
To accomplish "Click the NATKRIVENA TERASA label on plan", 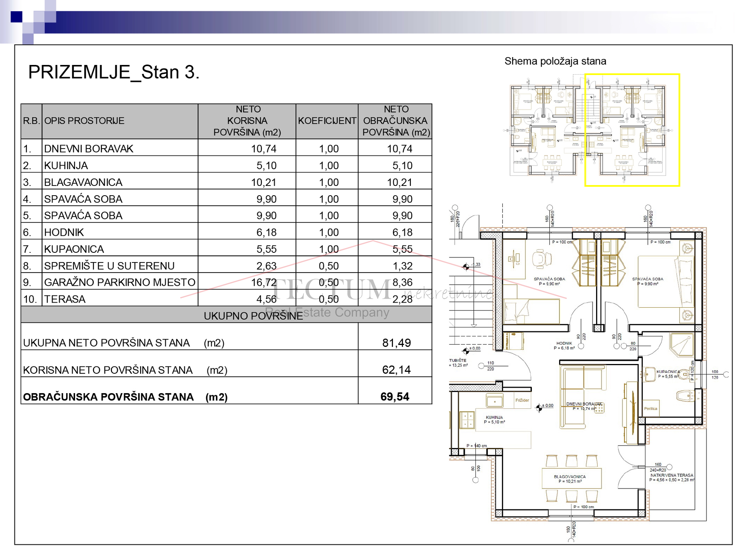I will pyautogui.click(x=672, y=475).
